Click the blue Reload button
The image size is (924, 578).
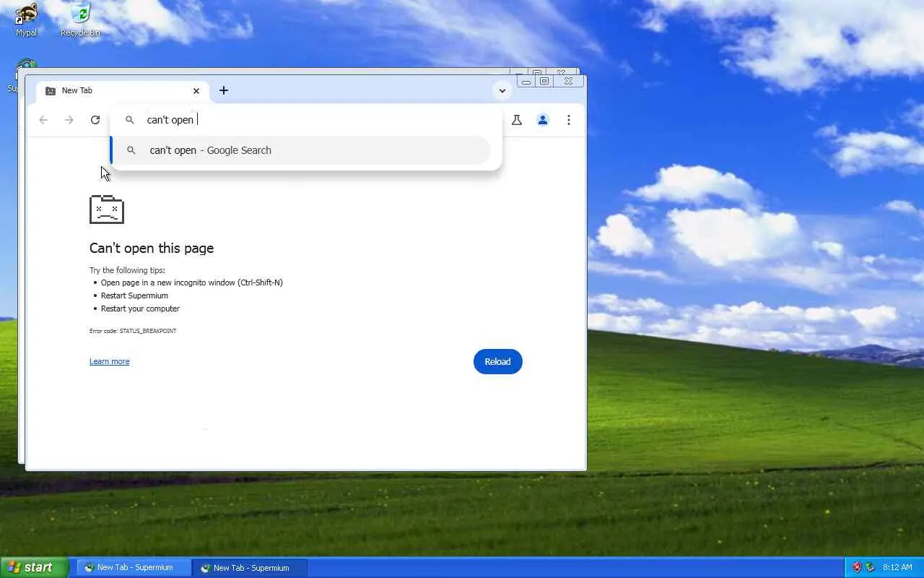coord(498,361)
